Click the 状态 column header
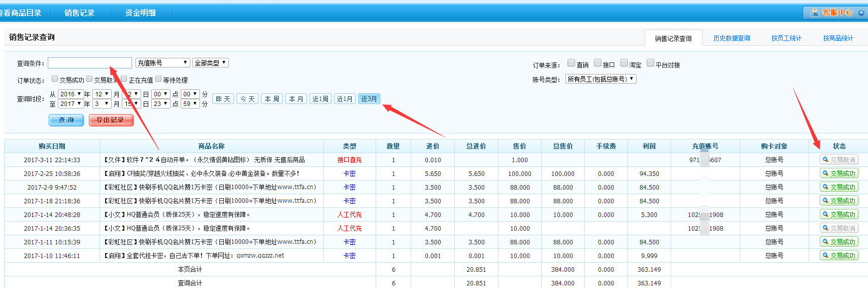This screenshot has width=868, height=288. click(x=839, y=146)
